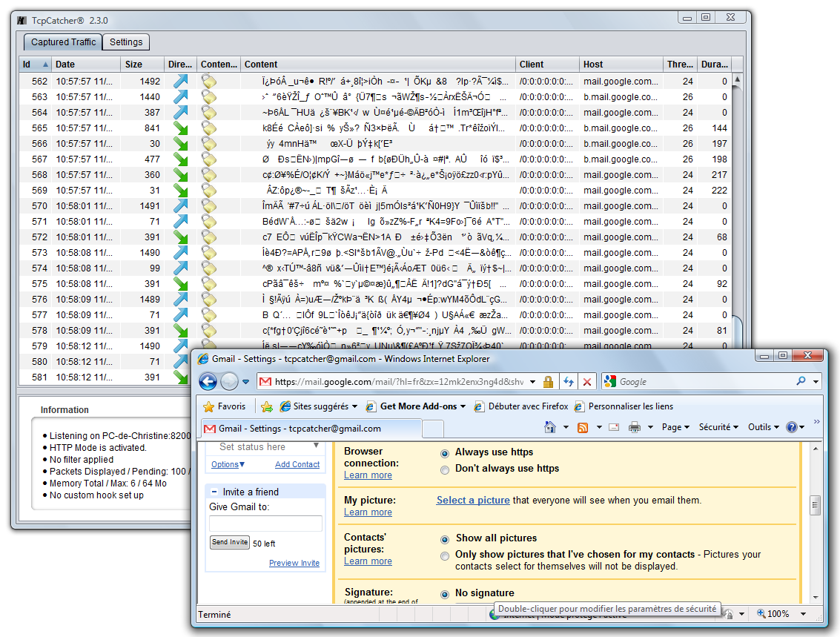The width and height of the screenshot is (840, 637).
Task: Open the address bar URL history dropdown
Action: (532, 382)
